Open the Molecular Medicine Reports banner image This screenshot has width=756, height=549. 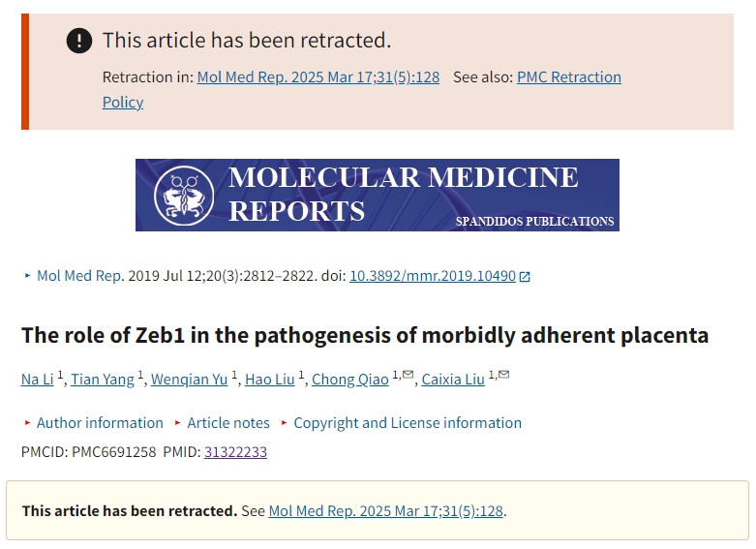378,195
